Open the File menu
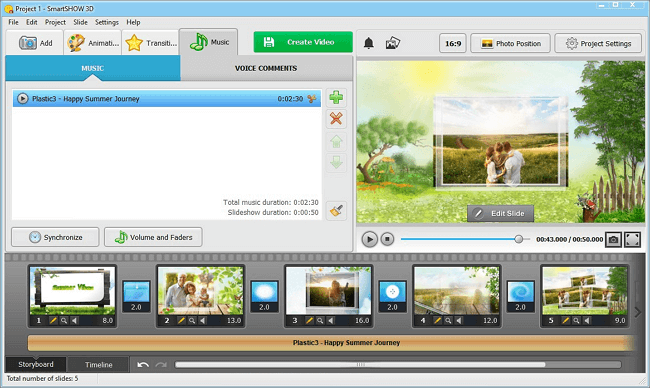Image resolution: width=650 pixels, height=388 pixels. coord(13,22)
